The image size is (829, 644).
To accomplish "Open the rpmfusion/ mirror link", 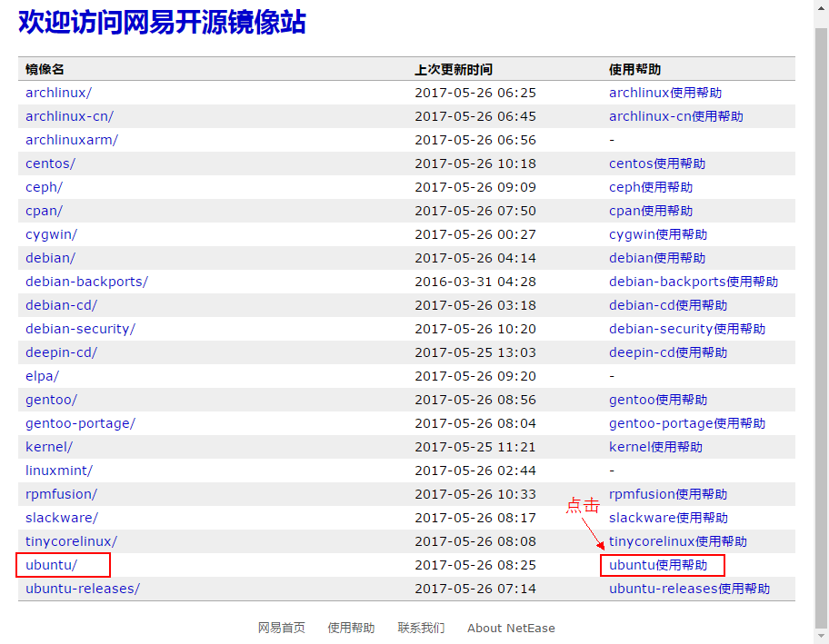I will (x=61, y=494).
